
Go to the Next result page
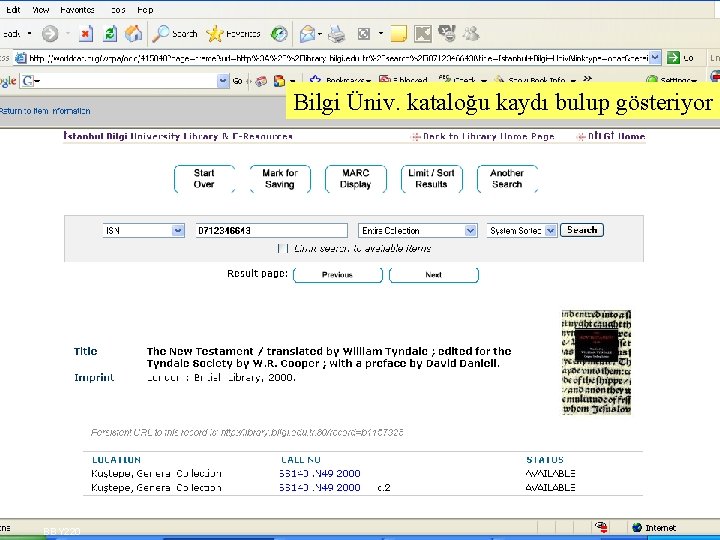tap(433, 275)
